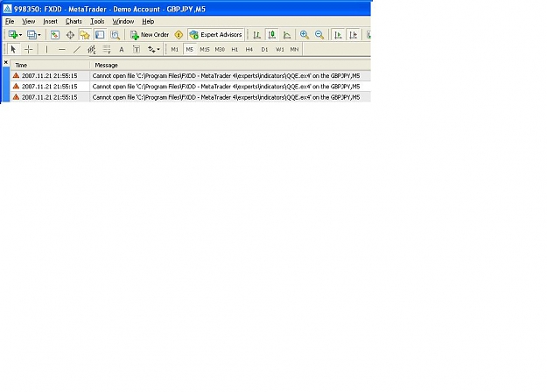The image size is (547, 392).
Task: Toggle the Navigator star-folder icon
Action: (x=85, y=35)
